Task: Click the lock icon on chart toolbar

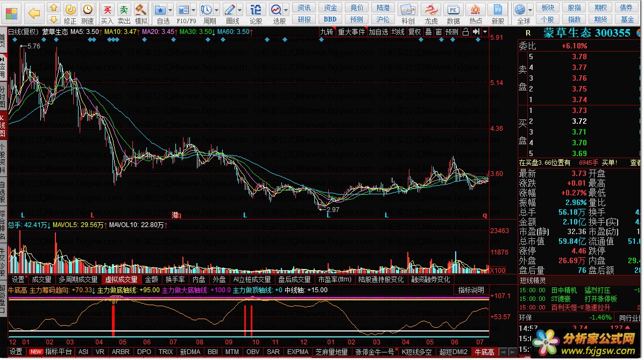Action: 465,32
